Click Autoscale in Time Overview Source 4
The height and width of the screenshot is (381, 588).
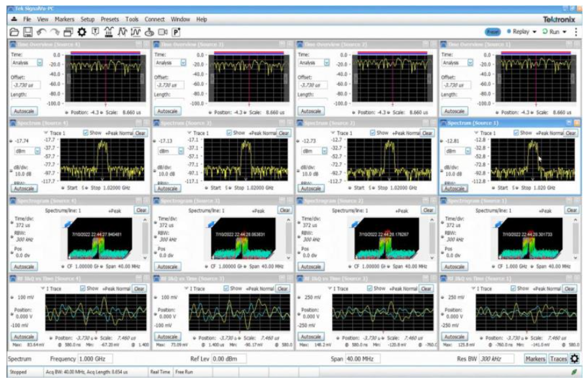24,111
